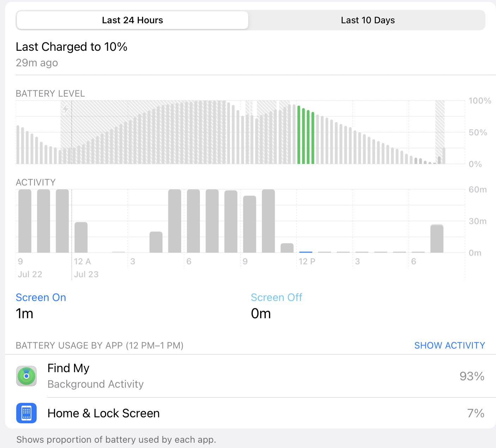Tap the Find My 93% usage value
The height and width of the screenshot is (448, 496).
point(472,376)
